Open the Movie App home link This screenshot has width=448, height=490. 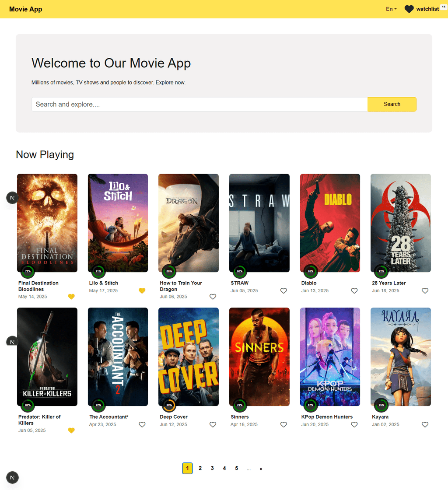(26, 9)
